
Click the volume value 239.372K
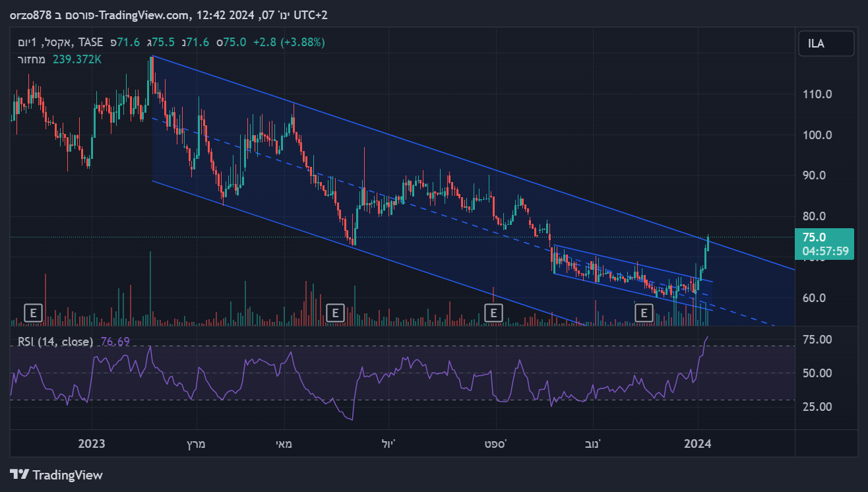click(78, 59)
